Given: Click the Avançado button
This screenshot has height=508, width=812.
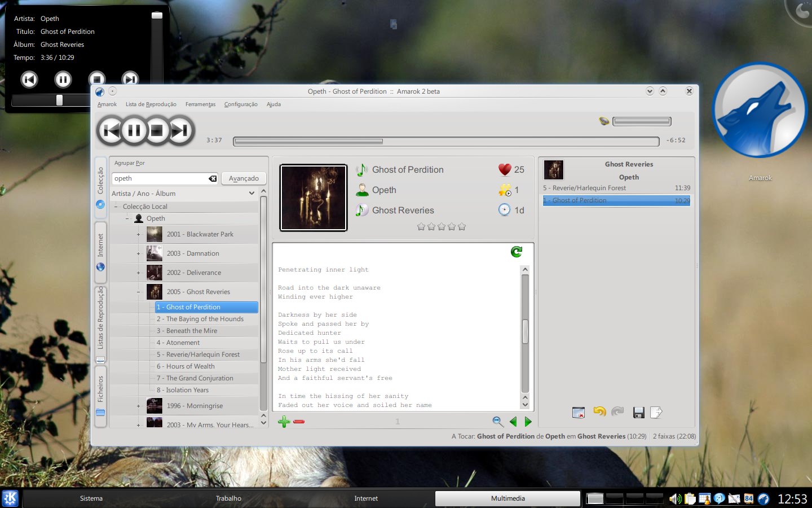Looking at the screenshot, I should pos(244,178).
